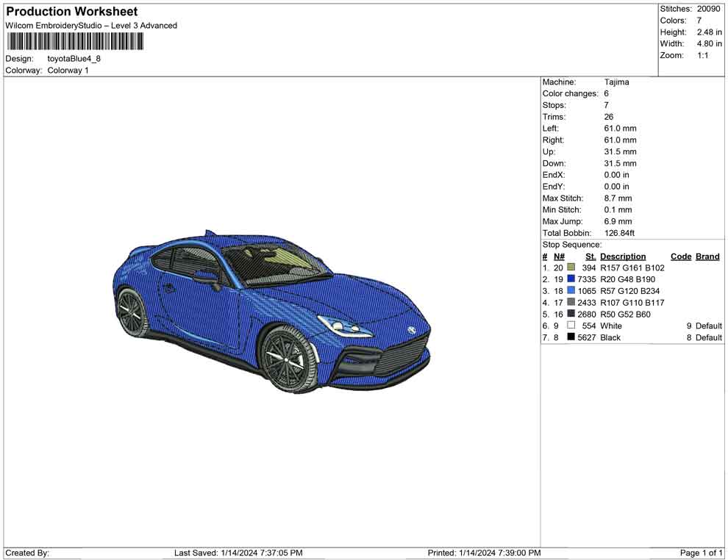The width and height of the screenshot is (728, 560).
Task: Click the Description column header
Action: pyautogui.click(x=622, y=256)
